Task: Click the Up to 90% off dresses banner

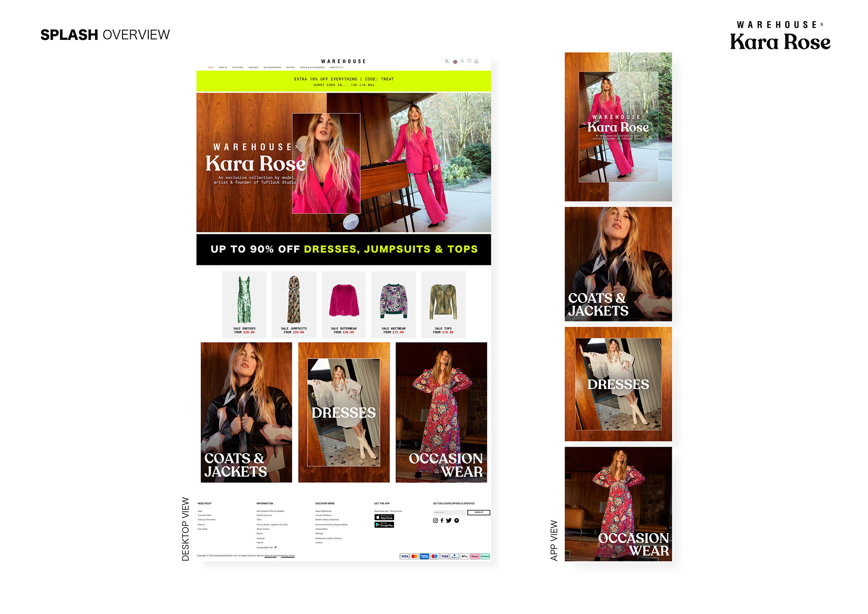Action: point(344,250)
